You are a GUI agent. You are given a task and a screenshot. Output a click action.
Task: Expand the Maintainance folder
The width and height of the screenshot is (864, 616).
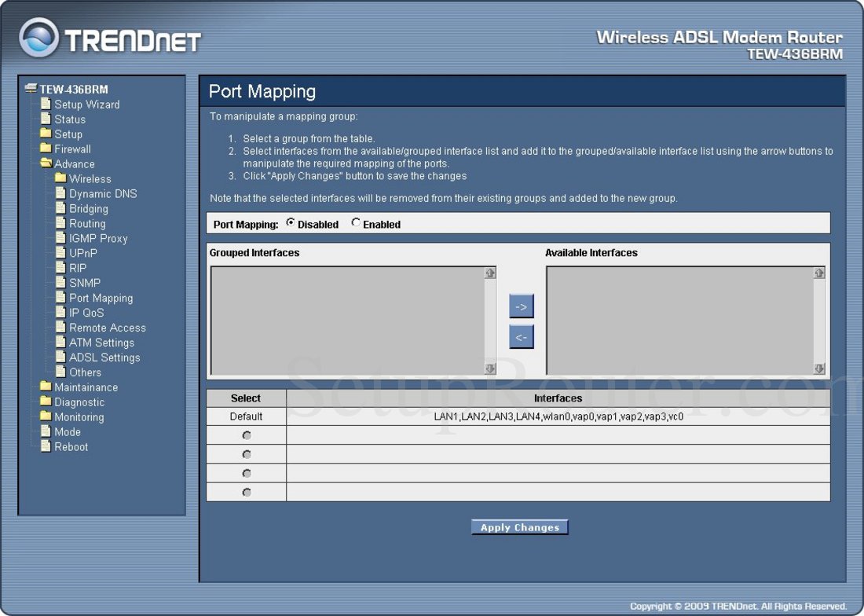[x=46, y=387]
